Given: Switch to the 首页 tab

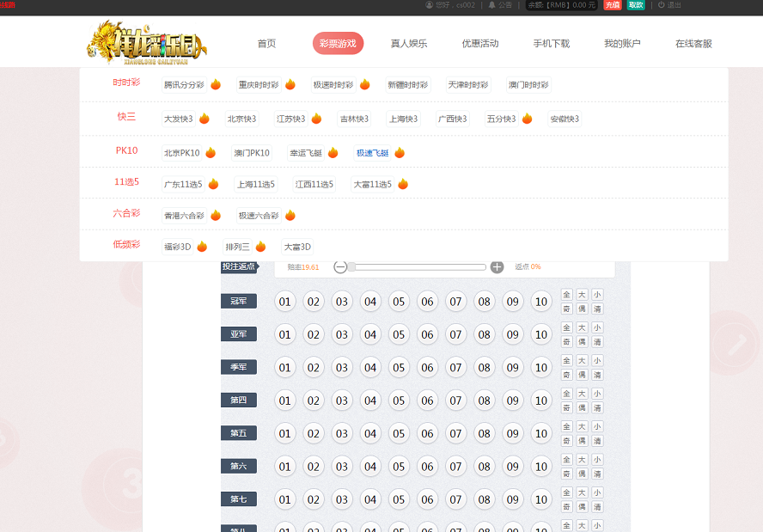Looking at the screenshot, I should [x=265, y=42].
